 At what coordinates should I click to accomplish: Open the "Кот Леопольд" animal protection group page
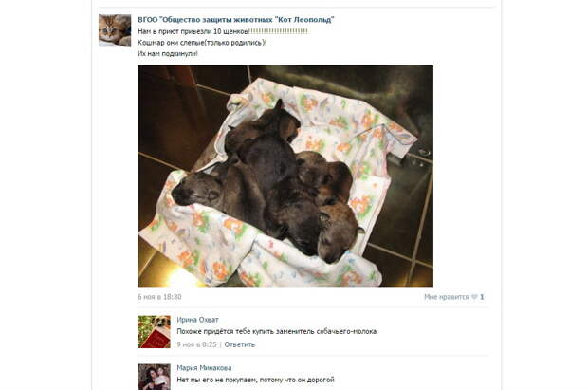[x=236, y=20]
